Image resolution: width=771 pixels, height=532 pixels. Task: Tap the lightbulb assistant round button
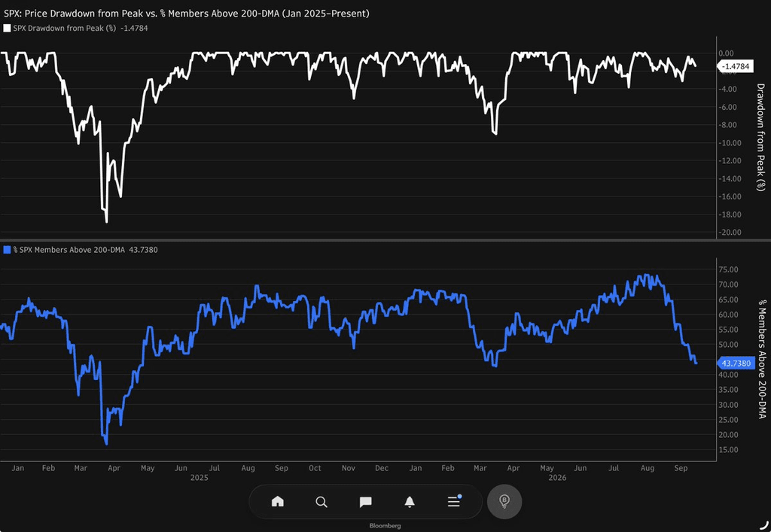click(x=504, y=502)
